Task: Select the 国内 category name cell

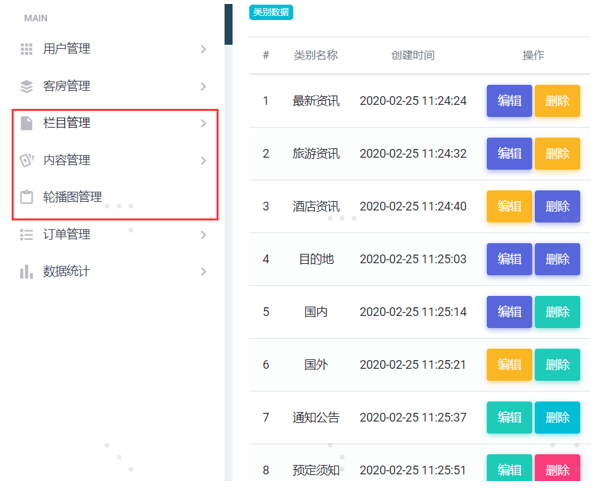Action: (x=316, y=312)
